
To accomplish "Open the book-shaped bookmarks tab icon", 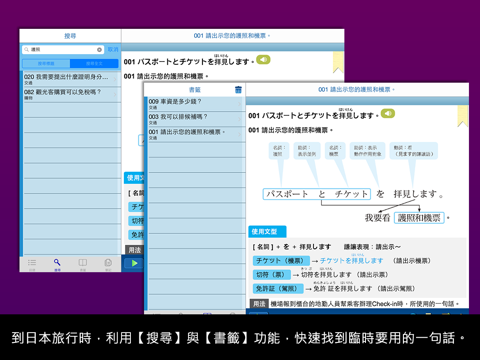I will click(x=83, y=263).
